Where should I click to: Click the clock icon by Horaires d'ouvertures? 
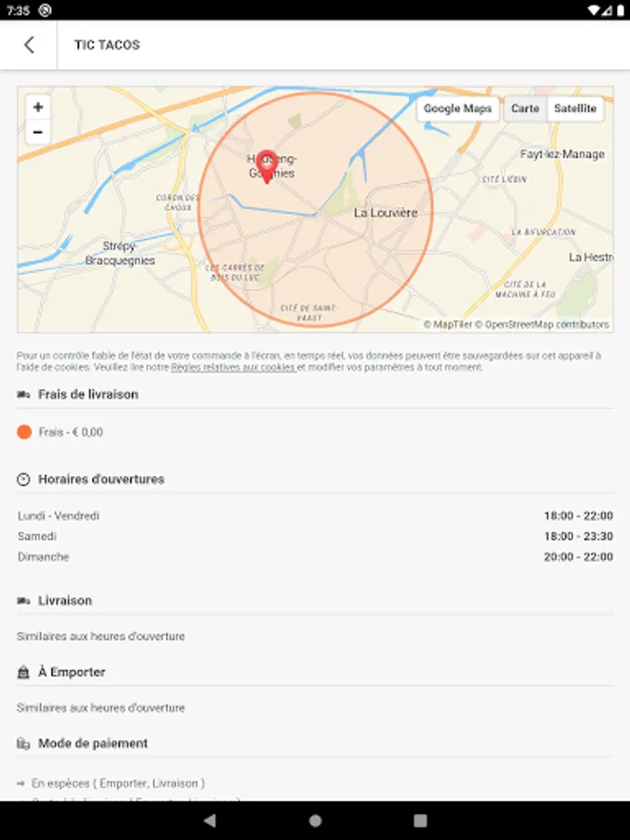coord(23,480)
